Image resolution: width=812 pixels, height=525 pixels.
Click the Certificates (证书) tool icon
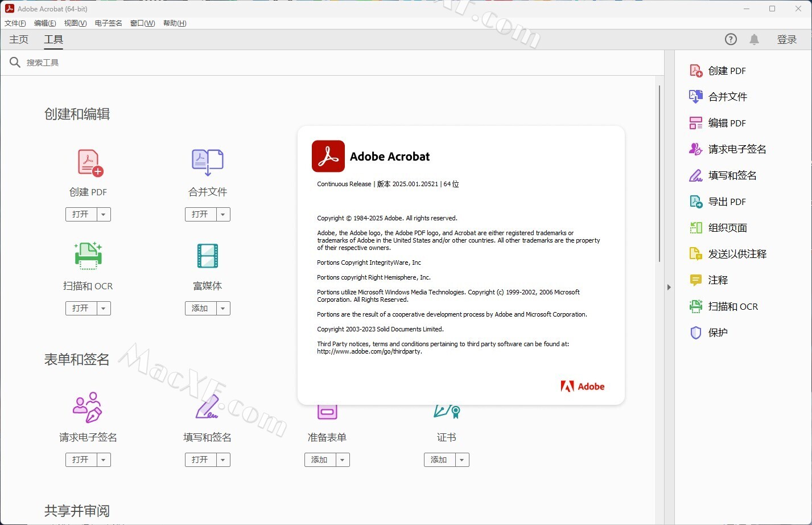[447, 411]
